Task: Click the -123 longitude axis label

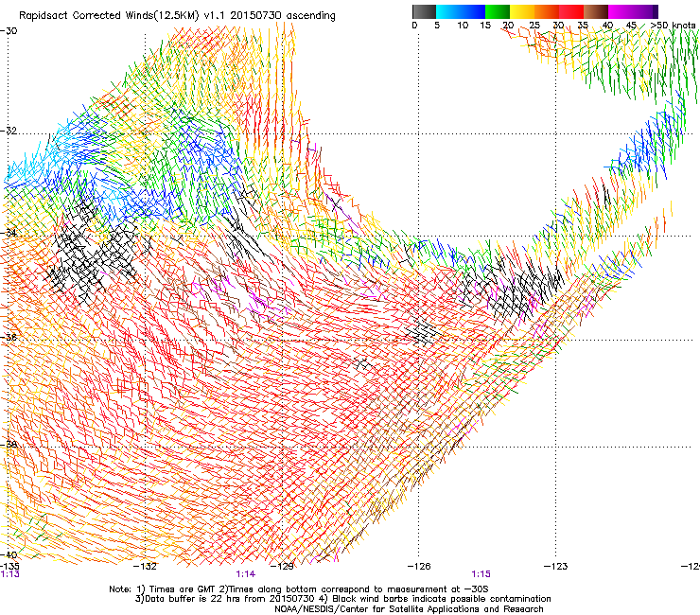Action: point(555,566)
